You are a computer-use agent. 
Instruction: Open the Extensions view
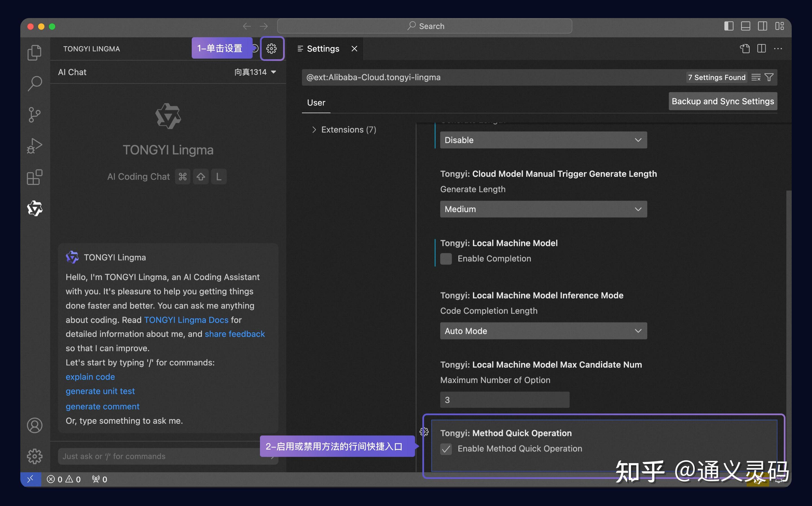34,177
